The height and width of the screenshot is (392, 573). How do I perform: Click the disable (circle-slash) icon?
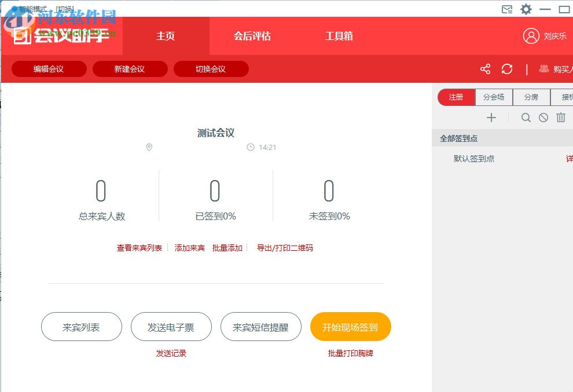pyautogui.click(x=543, y=118)
